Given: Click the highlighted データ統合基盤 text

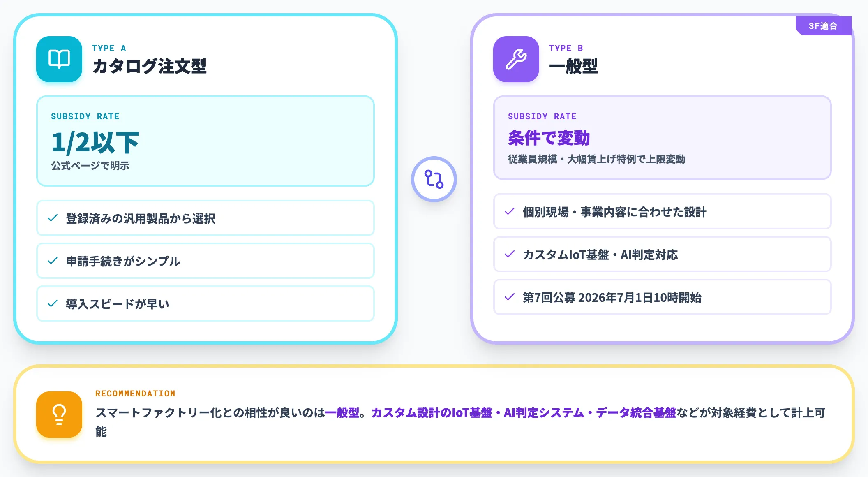Looking at the screenshot, I should [636, 412].
